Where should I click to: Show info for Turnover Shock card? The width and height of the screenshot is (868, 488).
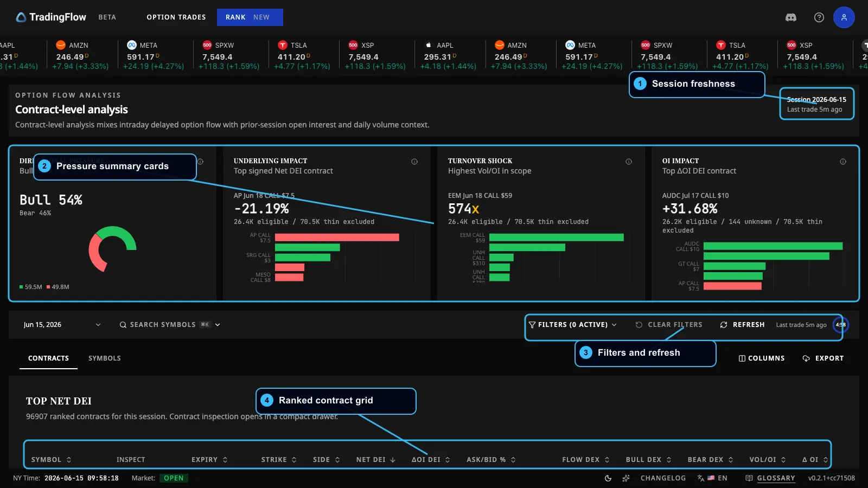[629, 162]
